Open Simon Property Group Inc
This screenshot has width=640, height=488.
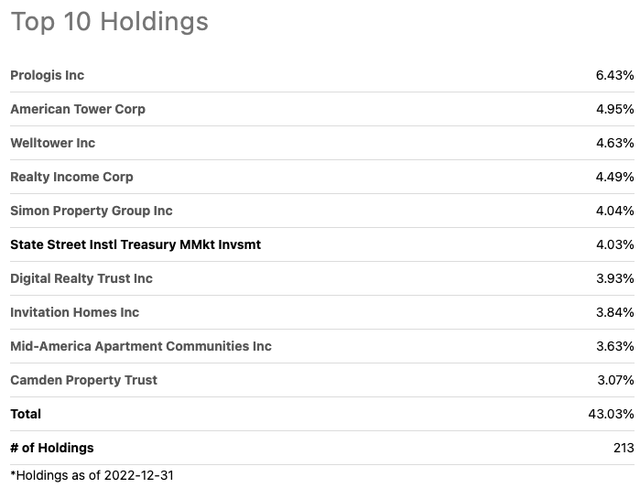point(91,211)
